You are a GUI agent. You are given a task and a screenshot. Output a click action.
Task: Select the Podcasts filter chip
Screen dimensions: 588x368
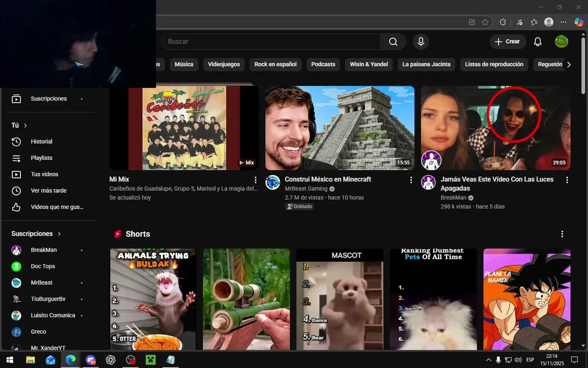[323, 64]
